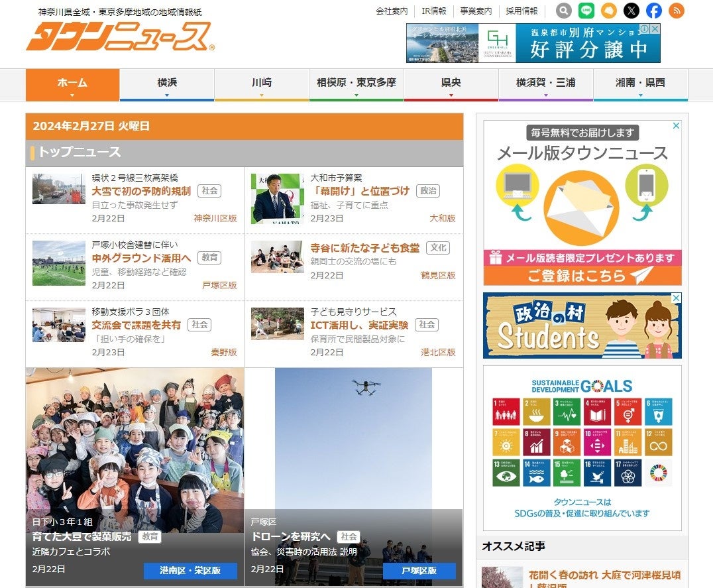Click ご登録はこちら registration banner
This screenshot has width=713, height=588.
click(x=582, y=276)
